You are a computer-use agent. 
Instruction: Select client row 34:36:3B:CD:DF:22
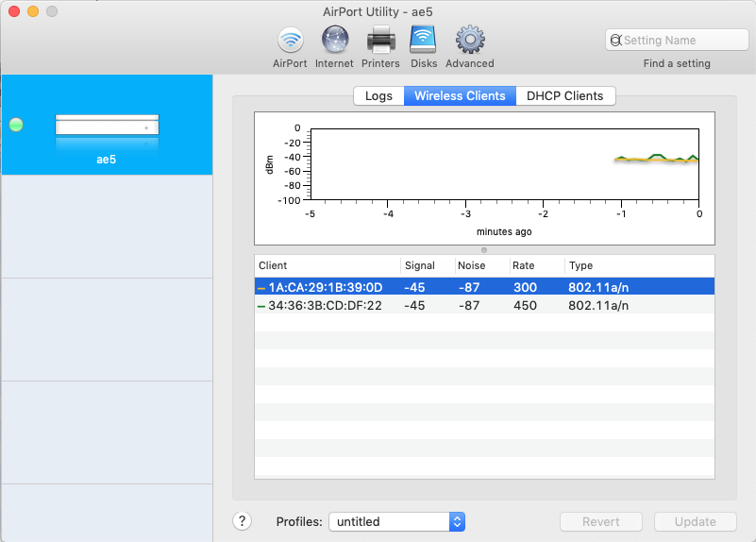point(484,305)
